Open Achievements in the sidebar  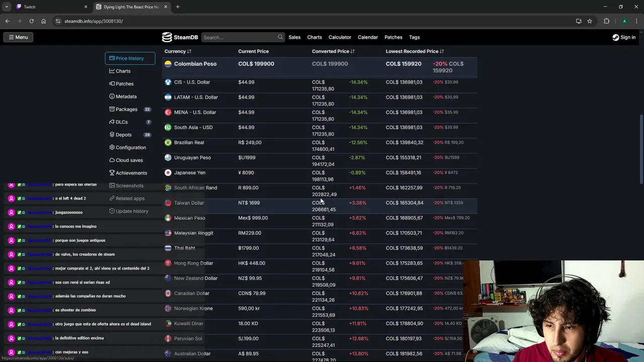[x=130, y=173]
